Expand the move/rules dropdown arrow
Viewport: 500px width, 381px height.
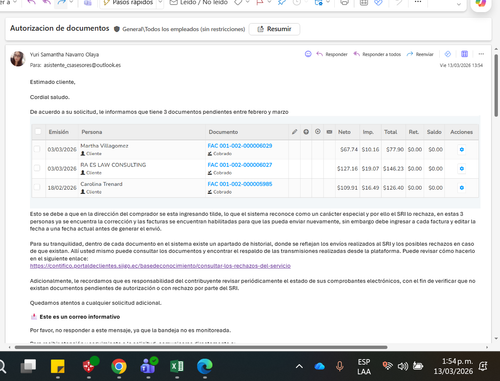point(328,3)
